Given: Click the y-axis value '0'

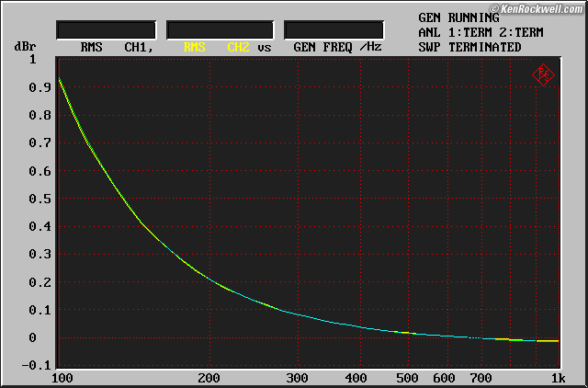Looking at the screenshot, I should click(x=33, y=337).
